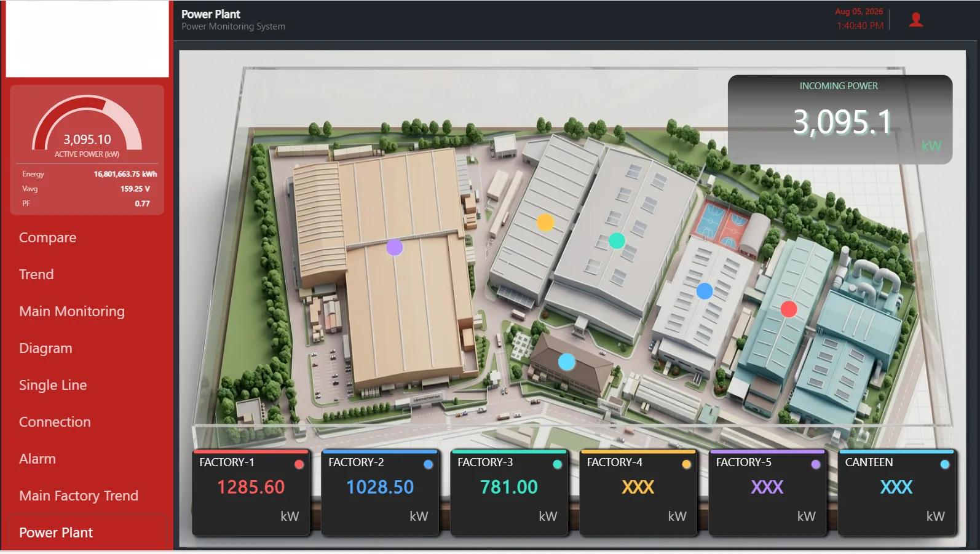Navigate to the Connection page

[55, 422]
